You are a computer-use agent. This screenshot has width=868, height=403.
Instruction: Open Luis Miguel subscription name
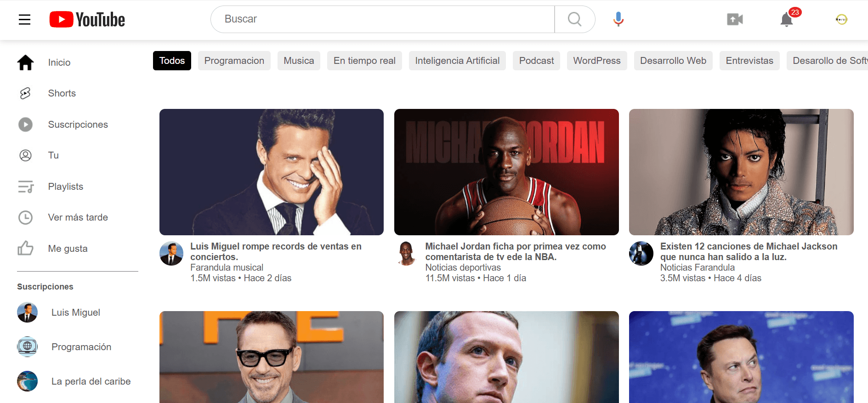tap(76, 312)
